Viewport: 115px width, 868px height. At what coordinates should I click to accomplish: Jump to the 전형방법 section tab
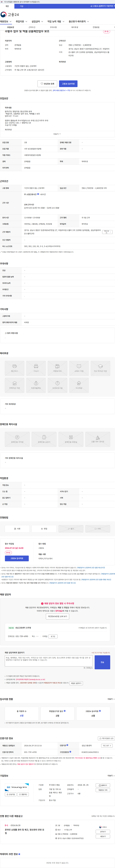[x=96, y=27]
